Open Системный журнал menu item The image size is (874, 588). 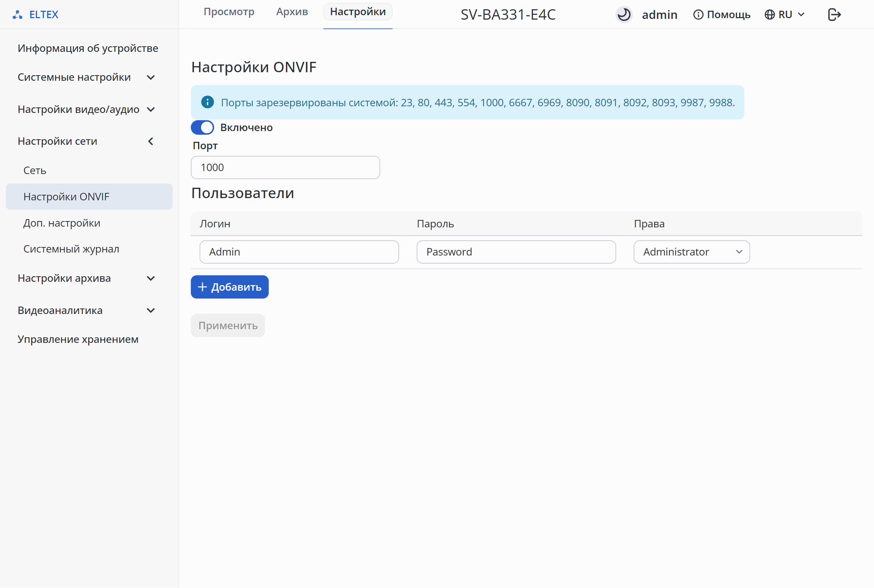pos(71,249)
